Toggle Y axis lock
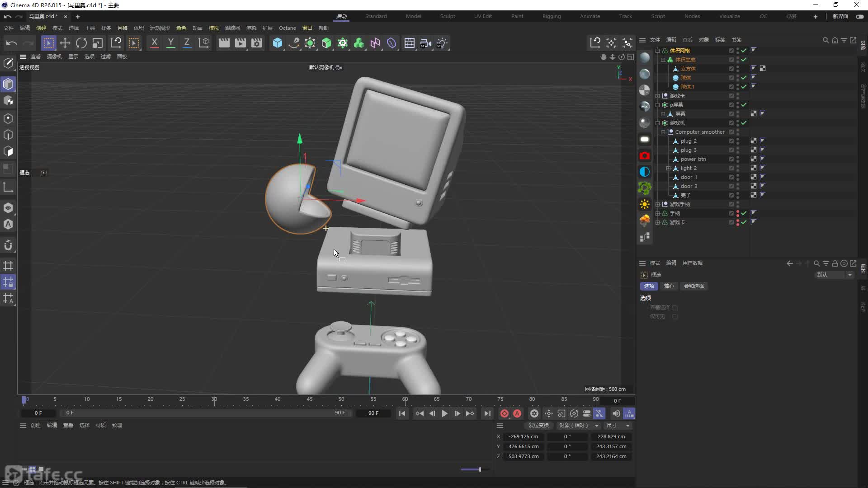The height and width of the screenshot is (488, 868). [170, 43]
